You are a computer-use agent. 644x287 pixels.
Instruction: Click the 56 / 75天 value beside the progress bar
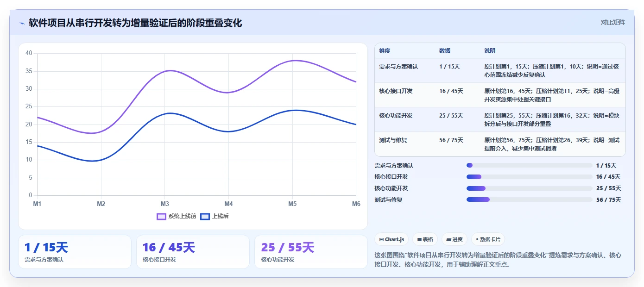[x=608, y=200]
